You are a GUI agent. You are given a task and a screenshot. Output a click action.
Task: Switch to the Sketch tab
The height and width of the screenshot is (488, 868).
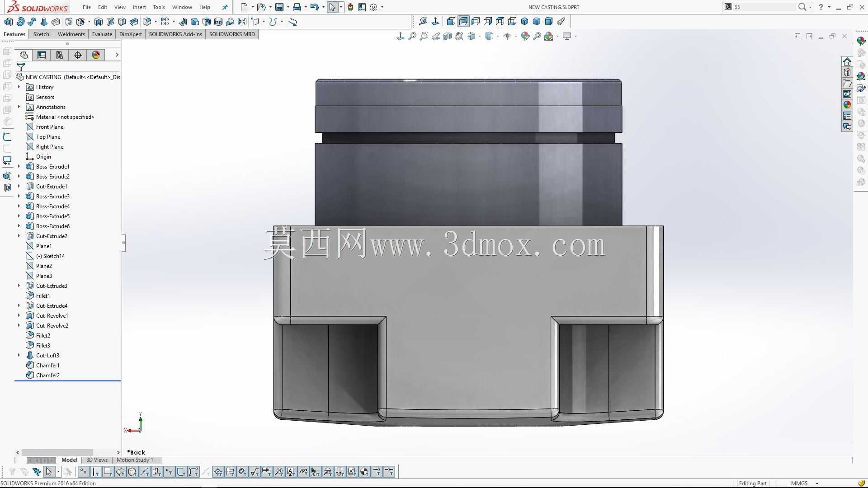click(41, 34)
